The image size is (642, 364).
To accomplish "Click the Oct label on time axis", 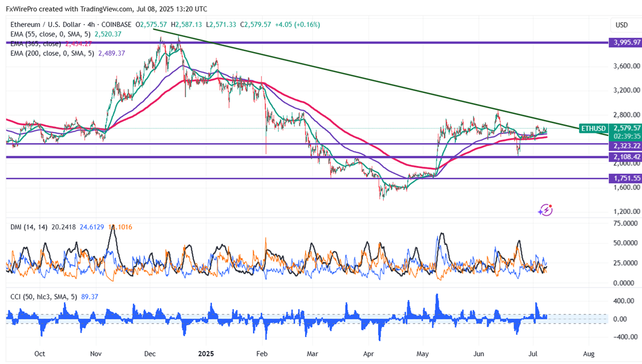I will pos(40,354).
